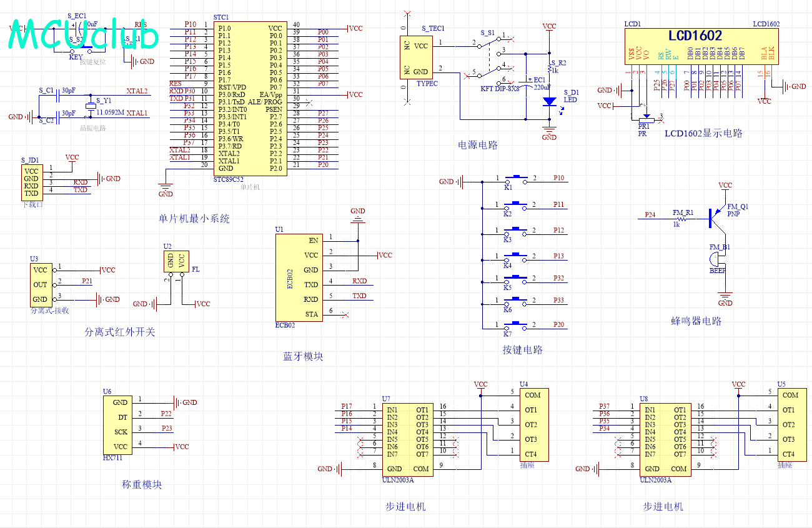812x528 pixels.
Task: Select the FM_R1 1k resistor
Action: coord(683,218)
